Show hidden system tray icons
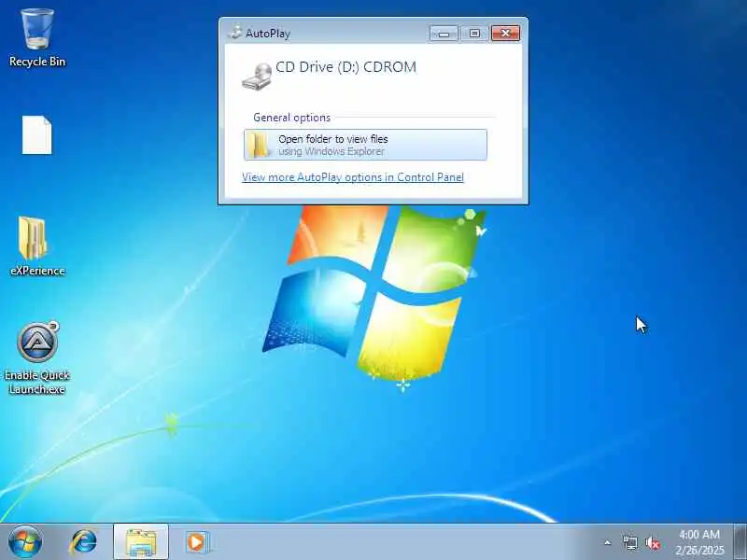 [608, 542]
